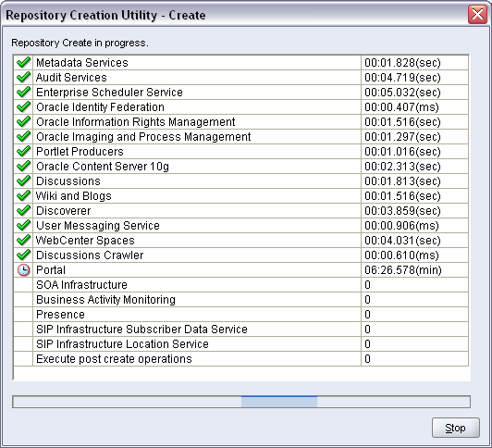The height and width of the screenshot is (448, 492).
Task: Select the Discoverer row text
Action: 64,211
